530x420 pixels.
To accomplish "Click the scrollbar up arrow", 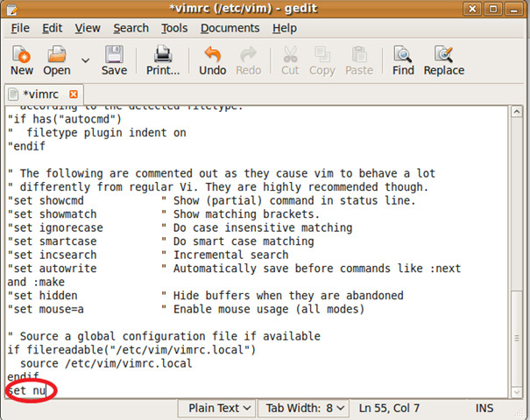I will [x=517, y=112].
